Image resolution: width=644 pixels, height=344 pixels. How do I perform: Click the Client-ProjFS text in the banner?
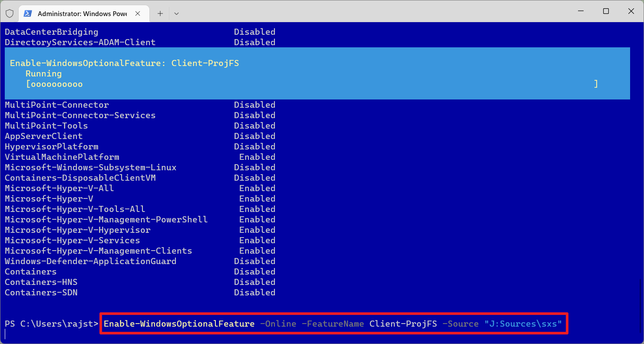coord(205,63)
